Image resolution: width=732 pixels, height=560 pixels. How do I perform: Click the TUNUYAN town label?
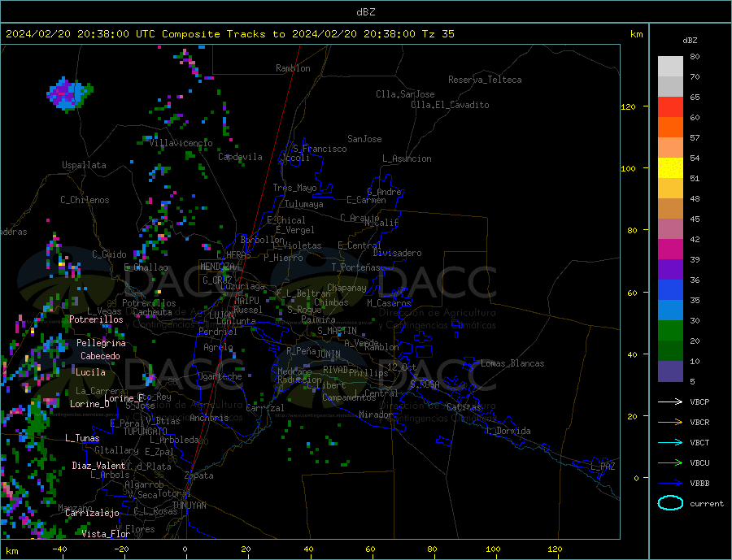(x=189, y=506)
